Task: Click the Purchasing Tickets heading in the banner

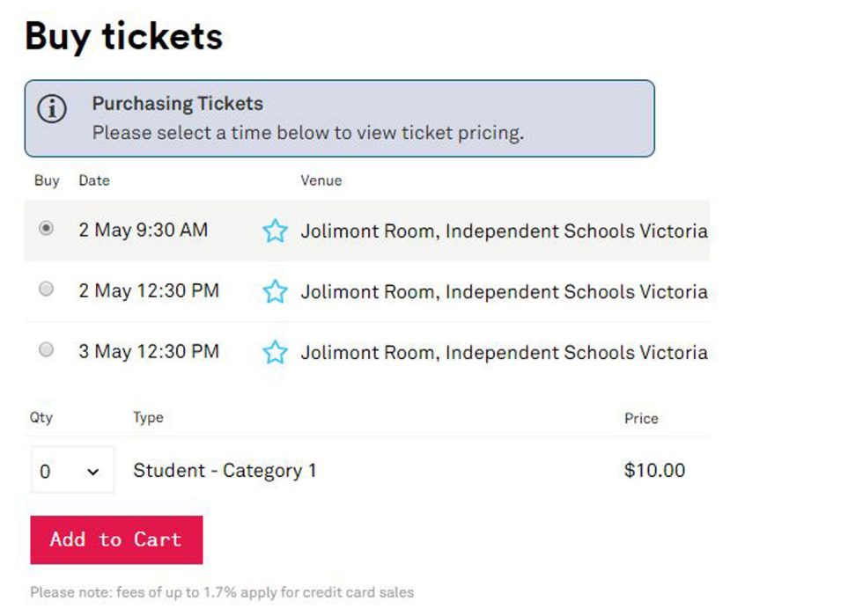Action: pos(177,104)
